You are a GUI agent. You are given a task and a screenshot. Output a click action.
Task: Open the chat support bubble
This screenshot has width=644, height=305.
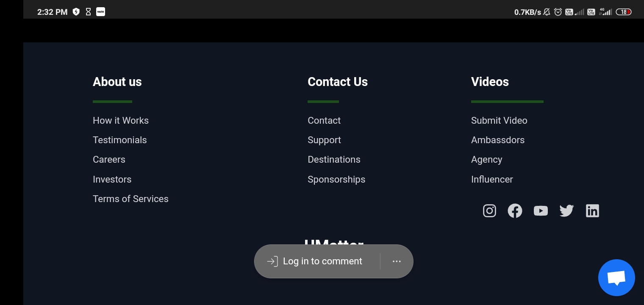point(616,277)
